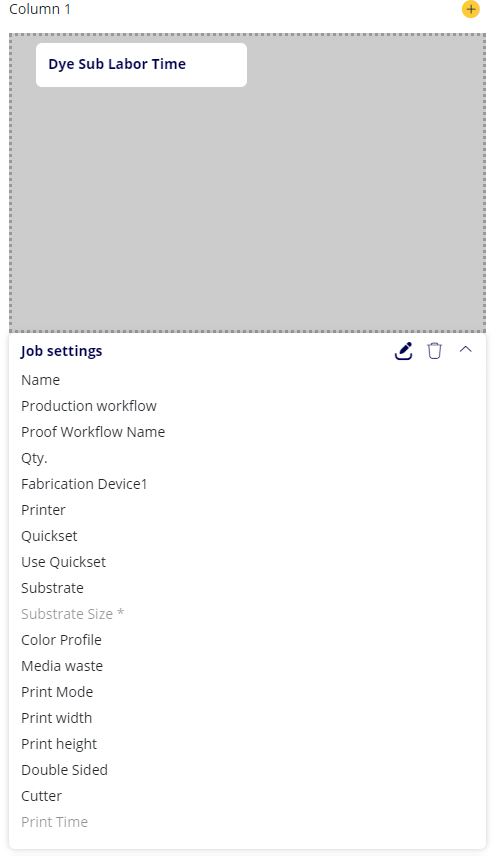The image size is (496, 856).
Task: Select the Qty. row
Action: 34,458
